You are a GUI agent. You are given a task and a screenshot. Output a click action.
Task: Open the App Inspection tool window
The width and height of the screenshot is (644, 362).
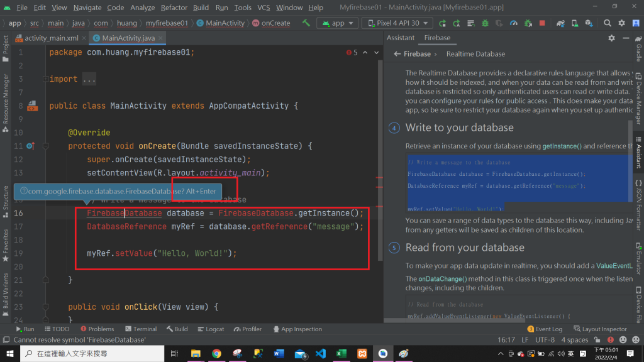pos(297,329)
